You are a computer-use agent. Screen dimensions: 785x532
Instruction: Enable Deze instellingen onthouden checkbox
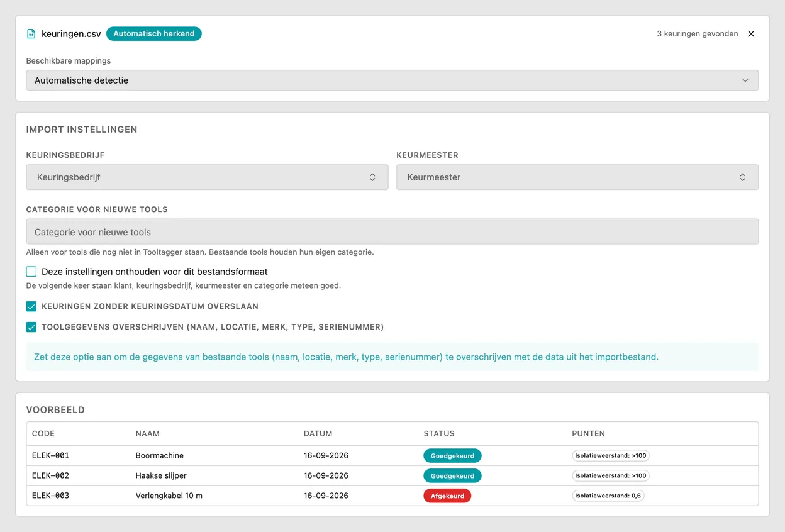click(x=31, y=272)
